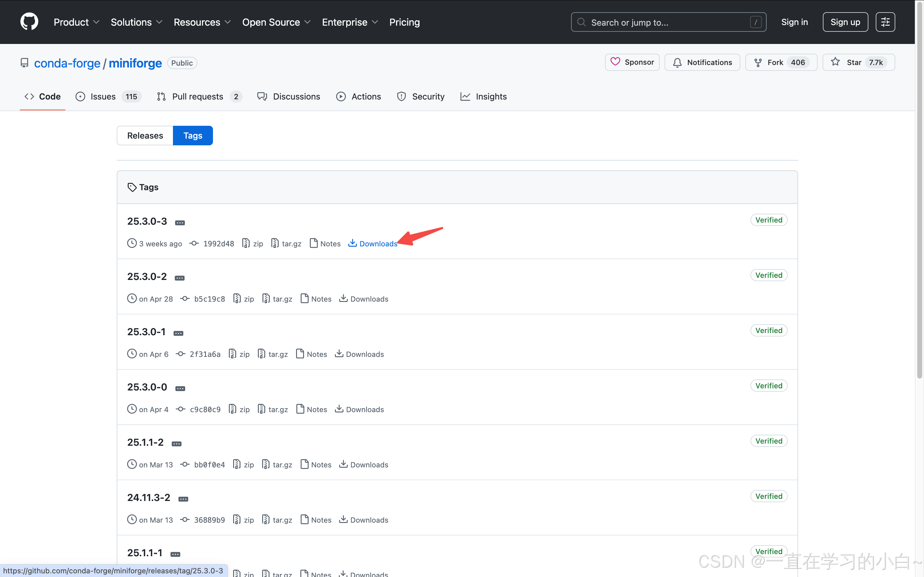Expand the ellipsis details for tag 25.1.1-2

[176, 443]
